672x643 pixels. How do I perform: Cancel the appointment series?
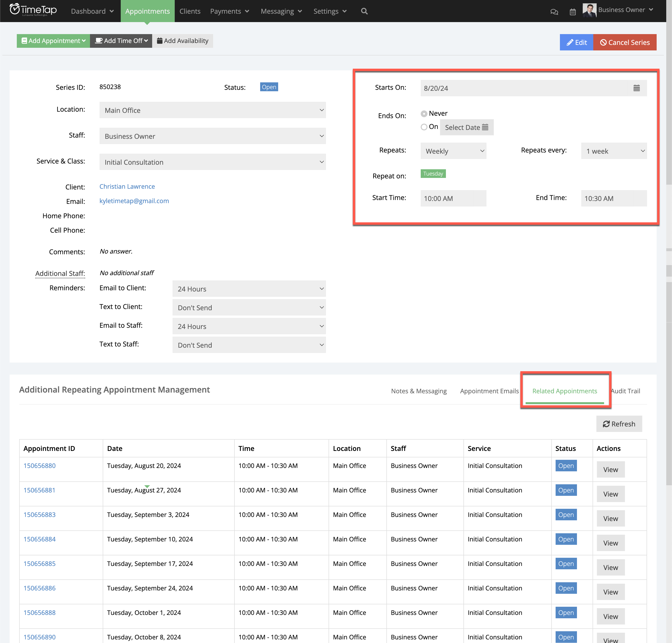(x=625, y=42)
